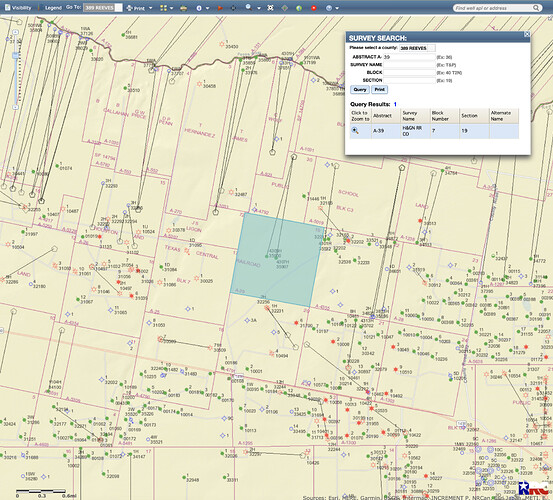Select the magnifier search tool icon

[249, 7]
